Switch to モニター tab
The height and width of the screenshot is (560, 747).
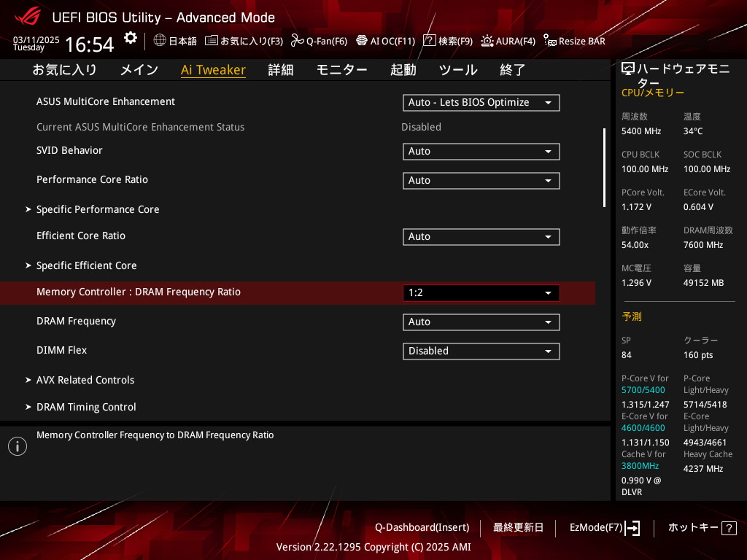pyautogui.click(x=342, y=70)
